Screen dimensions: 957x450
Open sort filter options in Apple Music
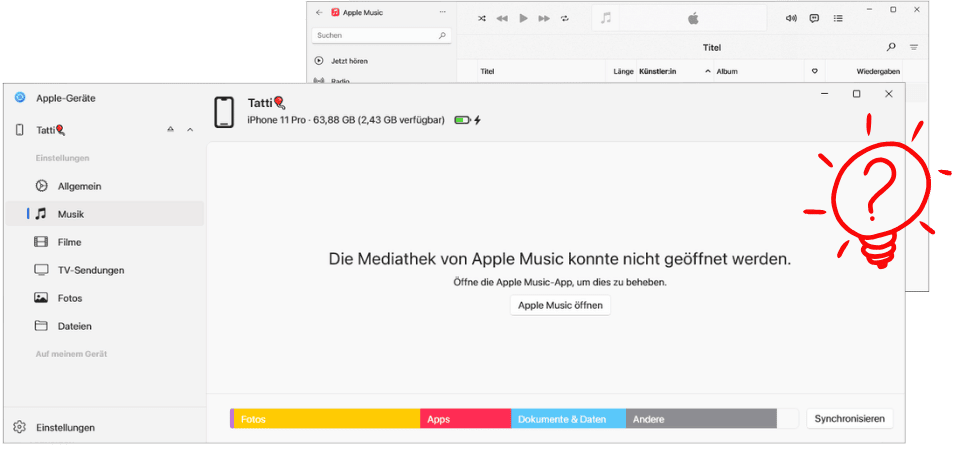(914, 47)
